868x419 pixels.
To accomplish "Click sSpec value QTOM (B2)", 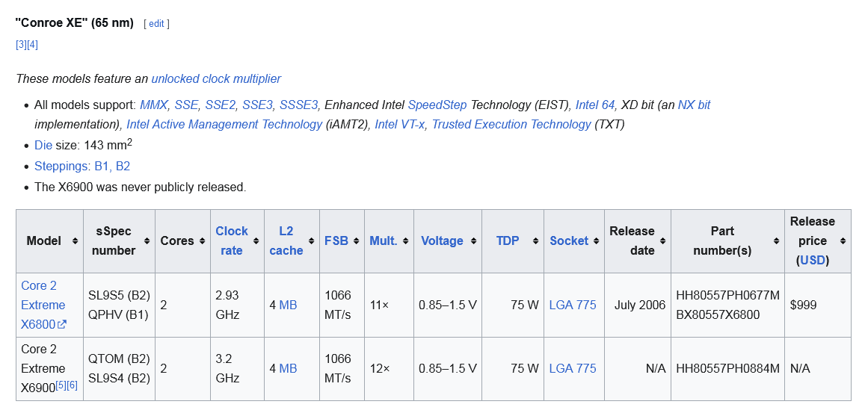I will pos(119,359).
